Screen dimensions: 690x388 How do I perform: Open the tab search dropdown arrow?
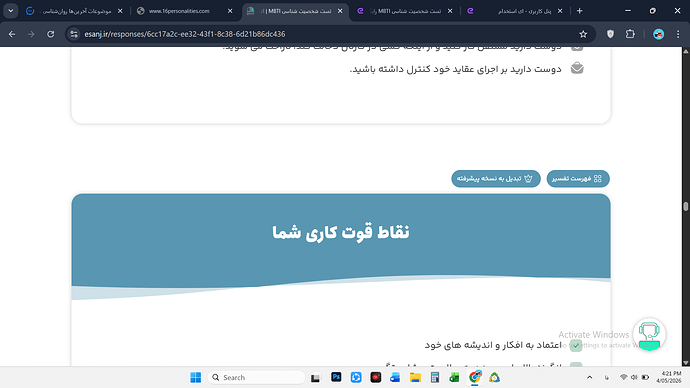(11, 11)
